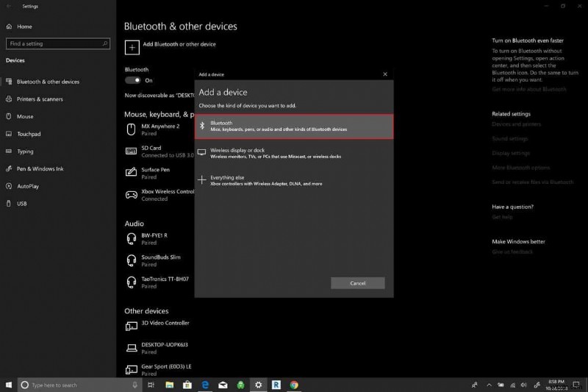Switch to the Touchpad settings page
Screen dimensions: 588x392
click(29, 135)
